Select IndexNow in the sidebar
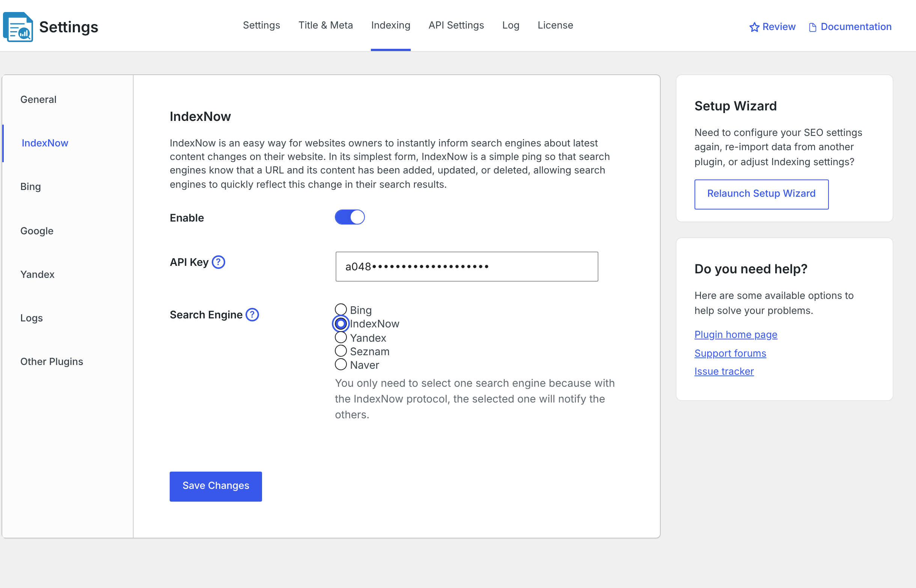Screen dimensions: 916x588 [45, 143]
